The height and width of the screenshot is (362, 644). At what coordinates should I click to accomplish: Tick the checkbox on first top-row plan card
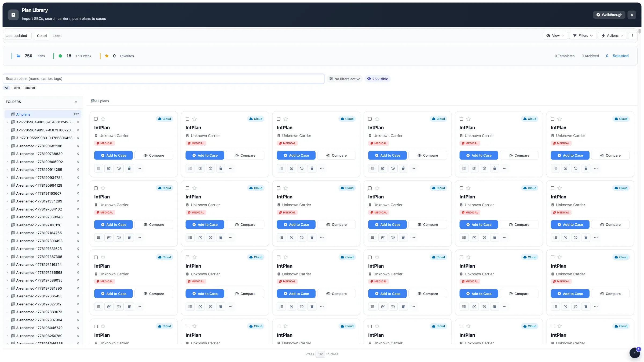coord(96,119)
